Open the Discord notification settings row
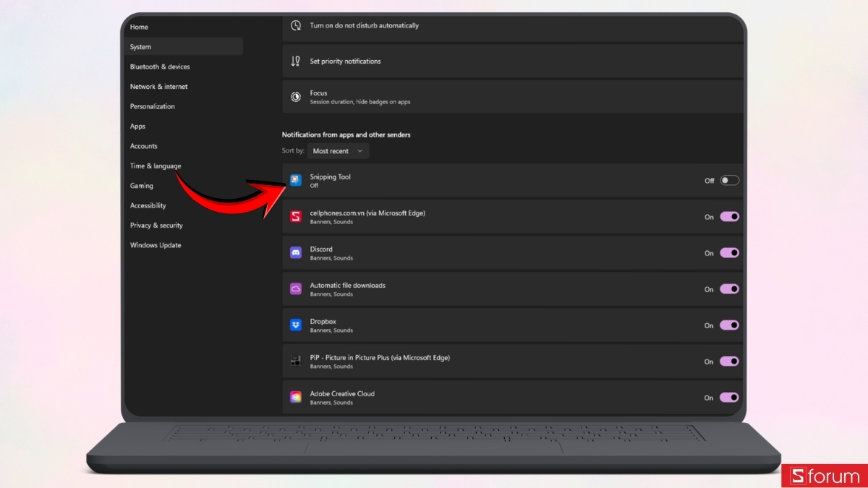The width and height of the screenshot is (868, 488). point(513,252)
